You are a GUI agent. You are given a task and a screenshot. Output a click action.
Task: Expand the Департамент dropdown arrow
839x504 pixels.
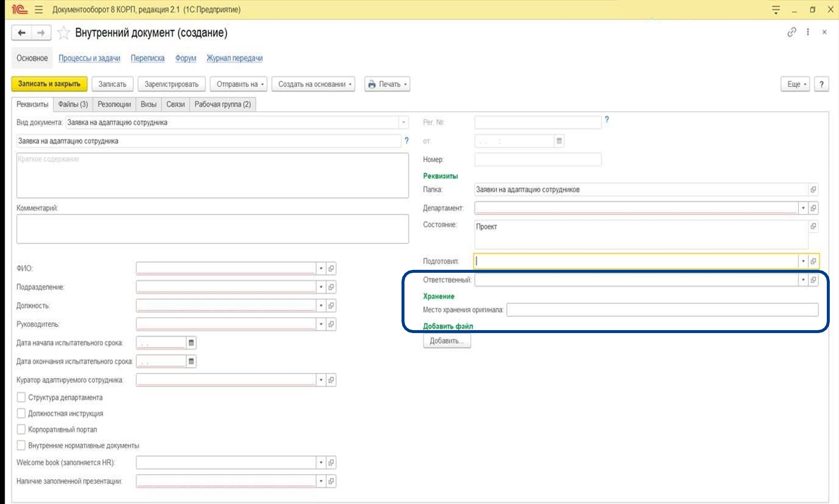click(803, 208)
